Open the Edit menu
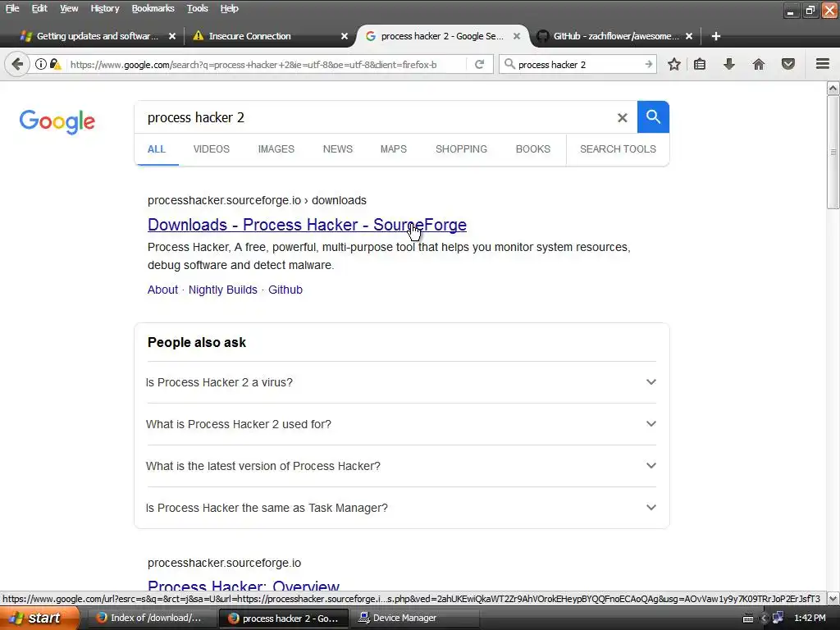 [39, 8]
